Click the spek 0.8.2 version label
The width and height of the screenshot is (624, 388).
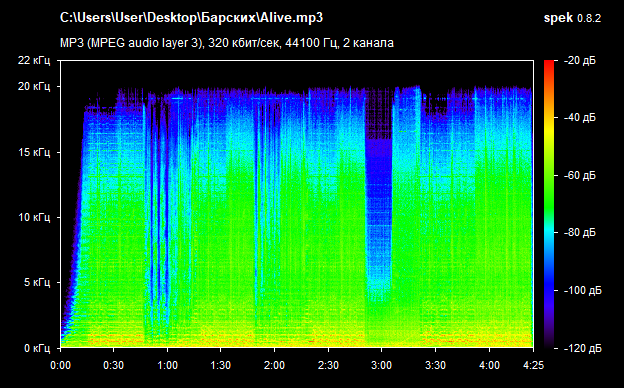[572, 18]
